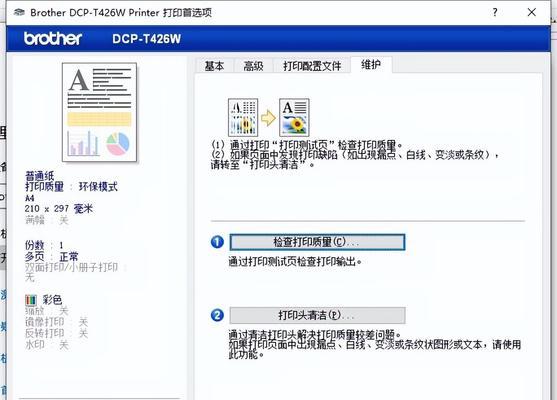Open the 基本 tab
This screenshot has width=557, height=400.
(x=214, y=66)
